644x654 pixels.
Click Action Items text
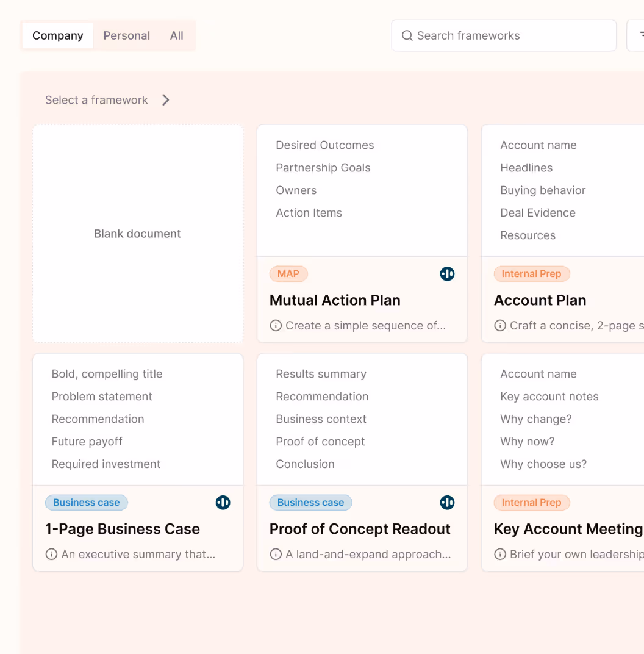click(309, 213)
